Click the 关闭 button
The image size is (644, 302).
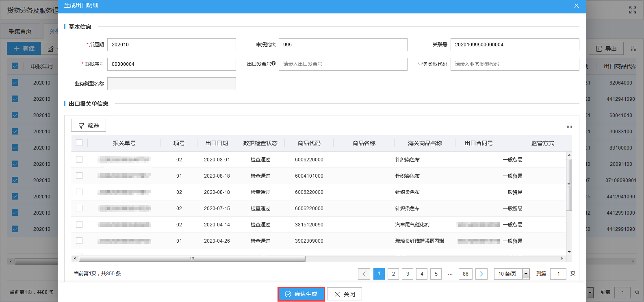click(345, 294)
